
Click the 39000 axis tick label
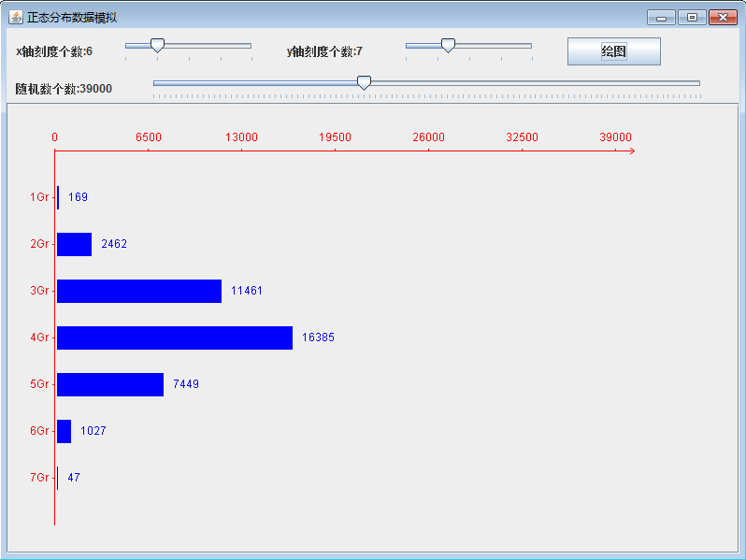coord(616,137)
